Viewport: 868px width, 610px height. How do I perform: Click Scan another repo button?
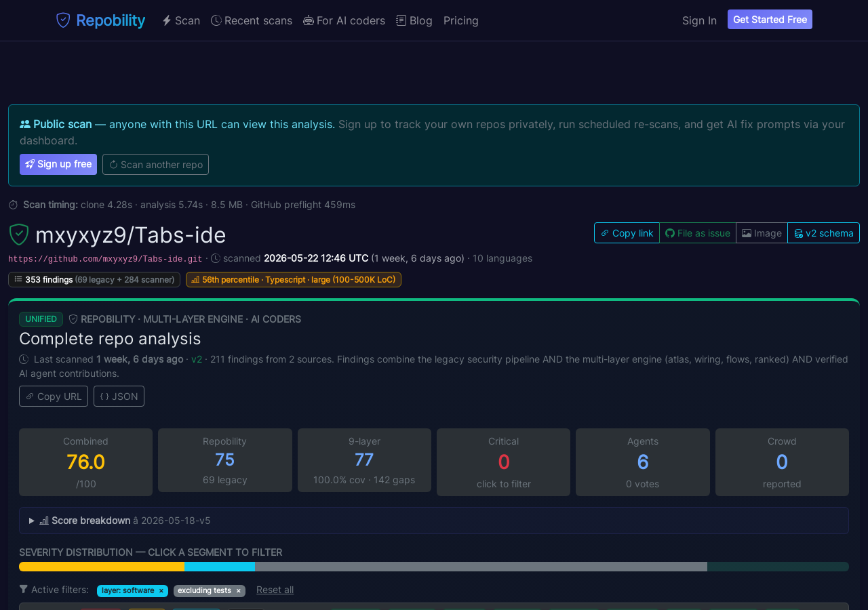[x=155, y=164]
